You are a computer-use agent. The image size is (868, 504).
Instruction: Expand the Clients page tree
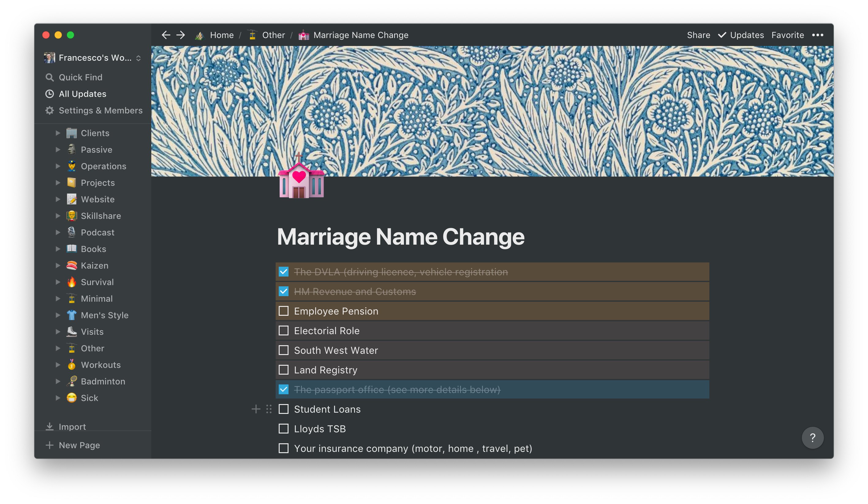[x=58, y=133]
